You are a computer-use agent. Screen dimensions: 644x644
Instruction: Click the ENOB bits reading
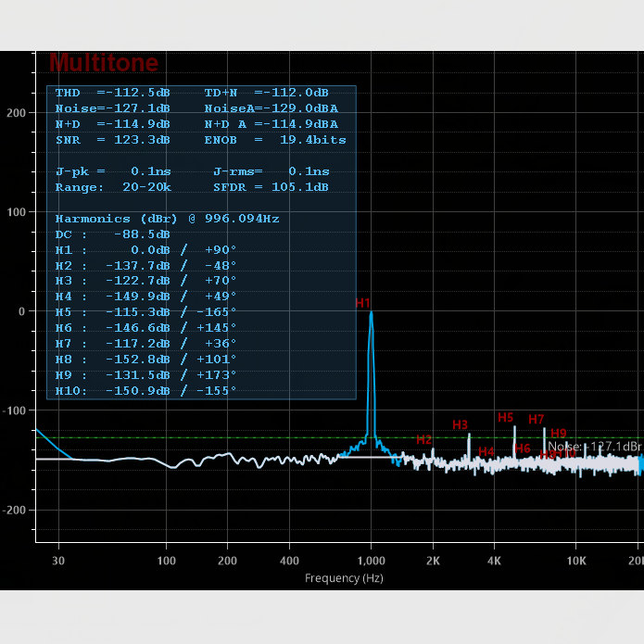coord(275,140)
